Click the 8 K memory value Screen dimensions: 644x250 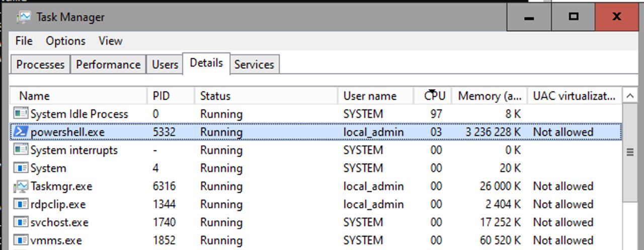(x=513, y=114)
